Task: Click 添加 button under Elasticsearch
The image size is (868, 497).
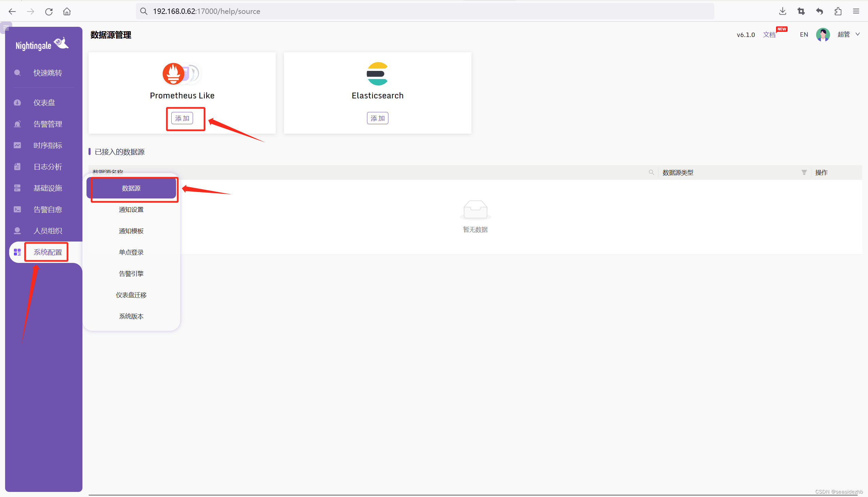Action: (377, 117)
